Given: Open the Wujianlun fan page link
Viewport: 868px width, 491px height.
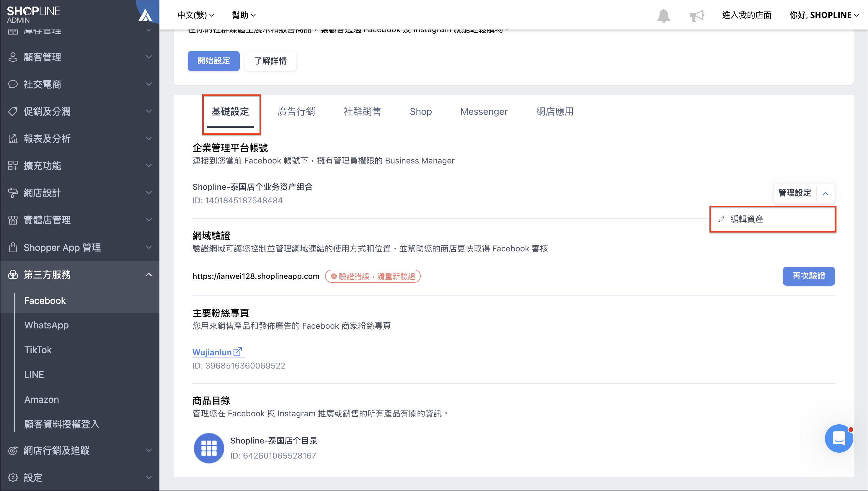Looking at the screenshot, I should coord(212,352).
